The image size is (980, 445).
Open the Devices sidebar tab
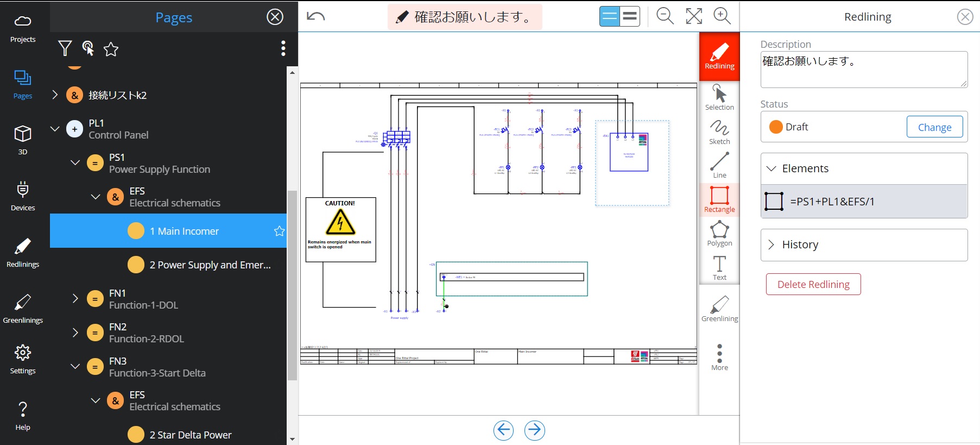pyautogui.click(x=23, y=196)
